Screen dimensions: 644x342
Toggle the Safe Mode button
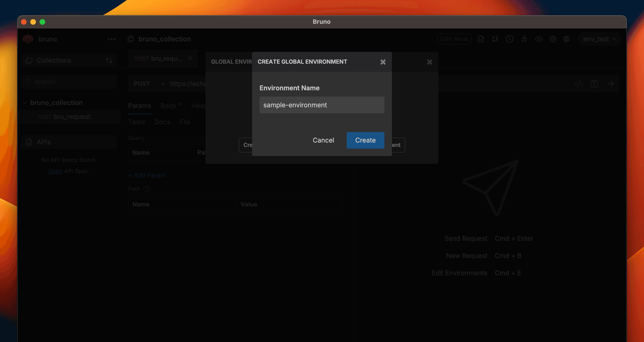(454, 39)
